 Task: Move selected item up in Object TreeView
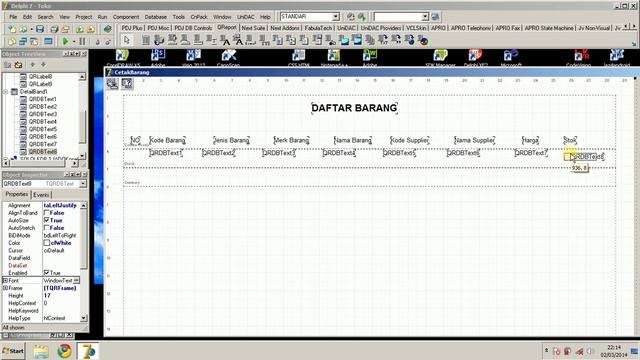pyautogui.click(x=33, y=64)
